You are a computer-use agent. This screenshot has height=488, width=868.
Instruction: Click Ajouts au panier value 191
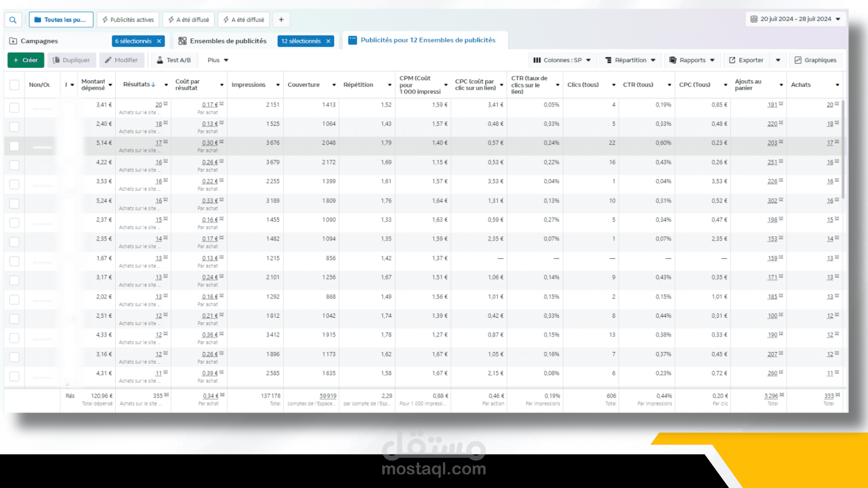772,105
